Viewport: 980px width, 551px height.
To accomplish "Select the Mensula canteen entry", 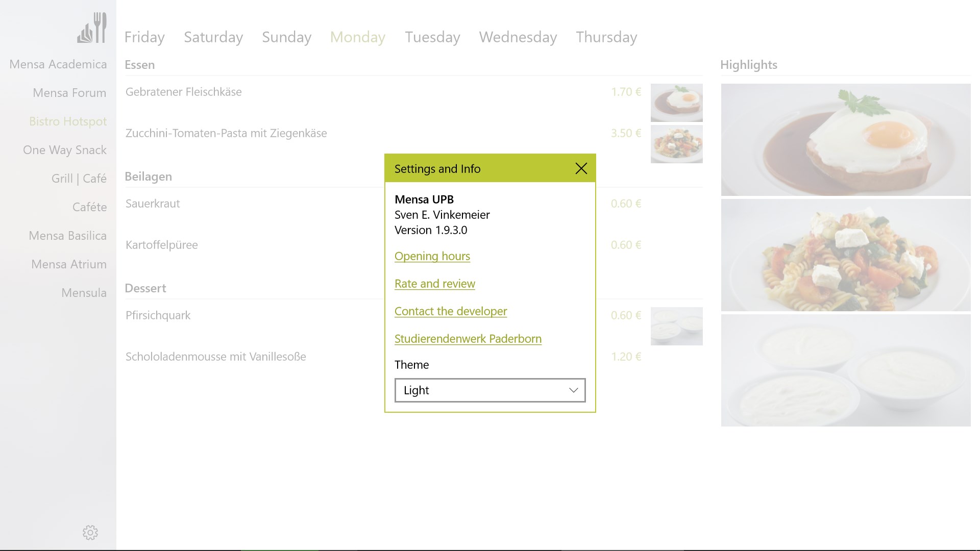I will click(x=84, y=293).
